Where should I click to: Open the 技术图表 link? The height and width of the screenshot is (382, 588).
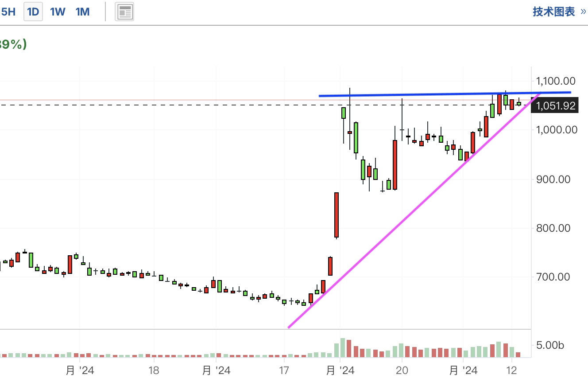(559, 12)
